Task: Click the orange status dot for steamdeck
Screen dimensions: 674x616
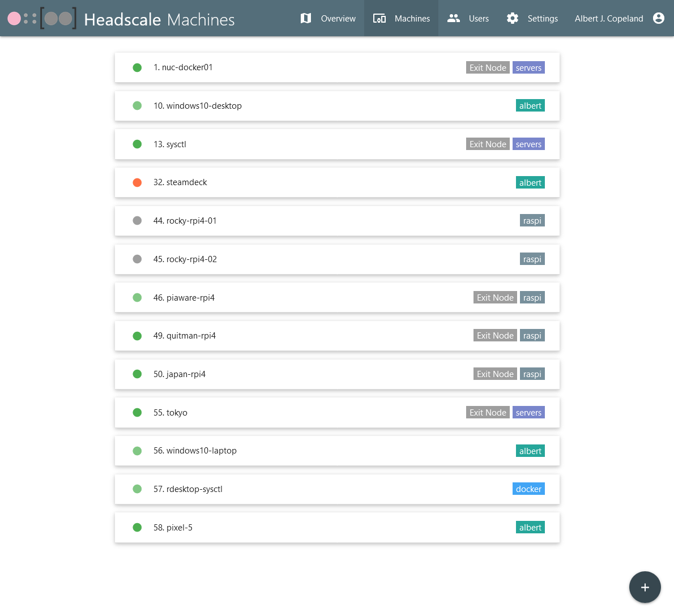Action: point(137,182)
